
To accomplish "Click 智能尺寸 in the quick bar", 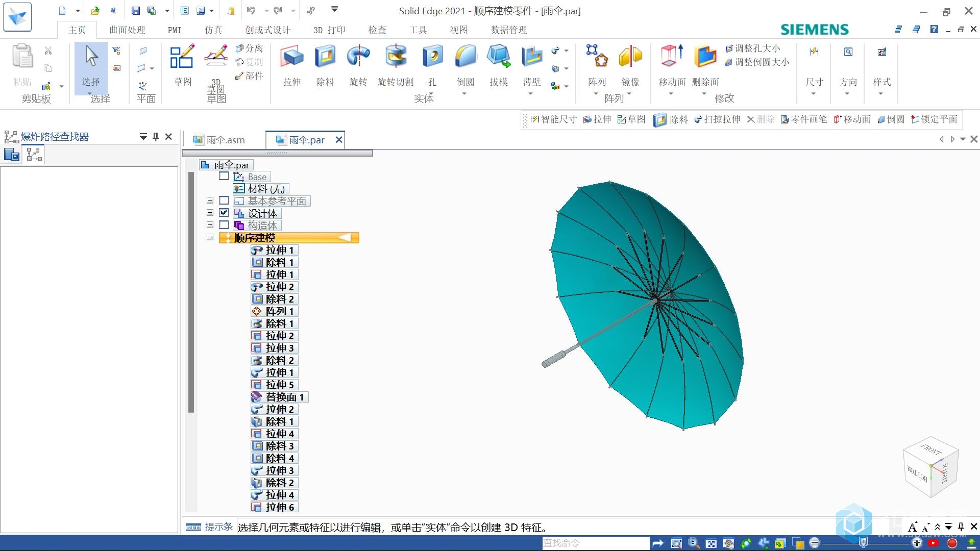I will [x=553, y=119].
